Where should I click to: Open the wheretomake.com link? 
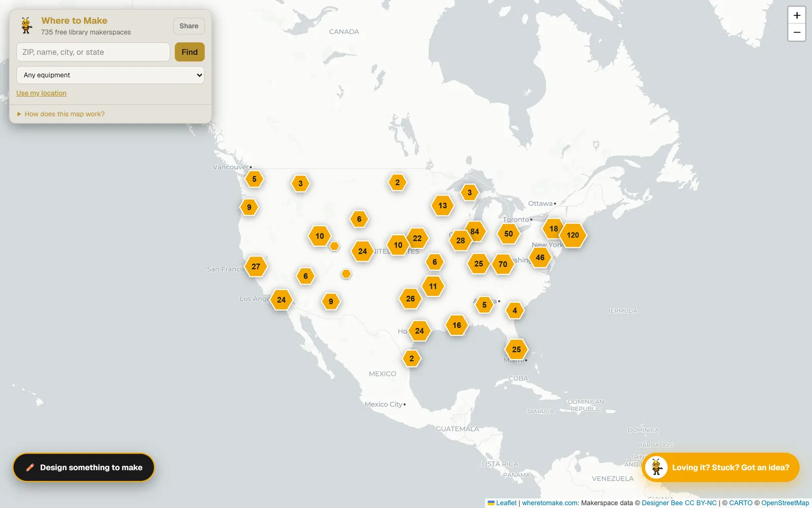550,503
